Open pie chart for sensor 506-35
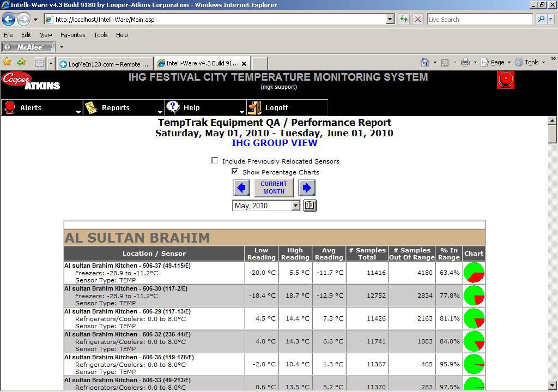The height and width of the screenshot is (392, 558). coord(474,364)
